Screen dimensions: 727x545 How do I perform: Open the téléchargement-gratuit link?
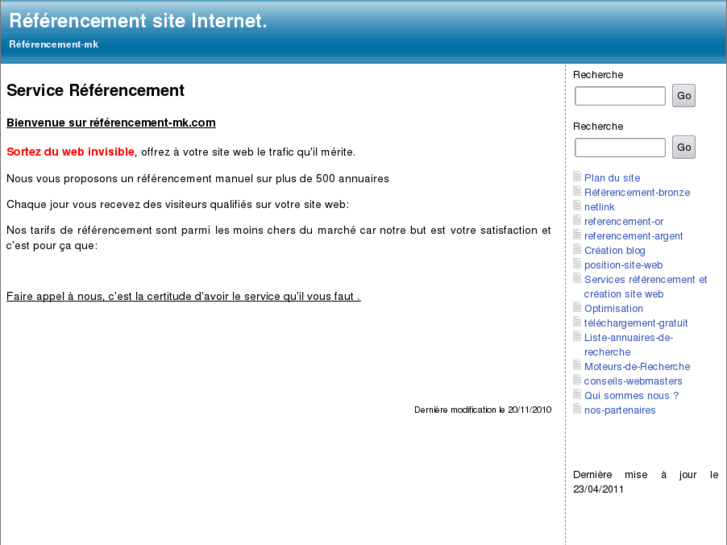(x=636, y=323)
